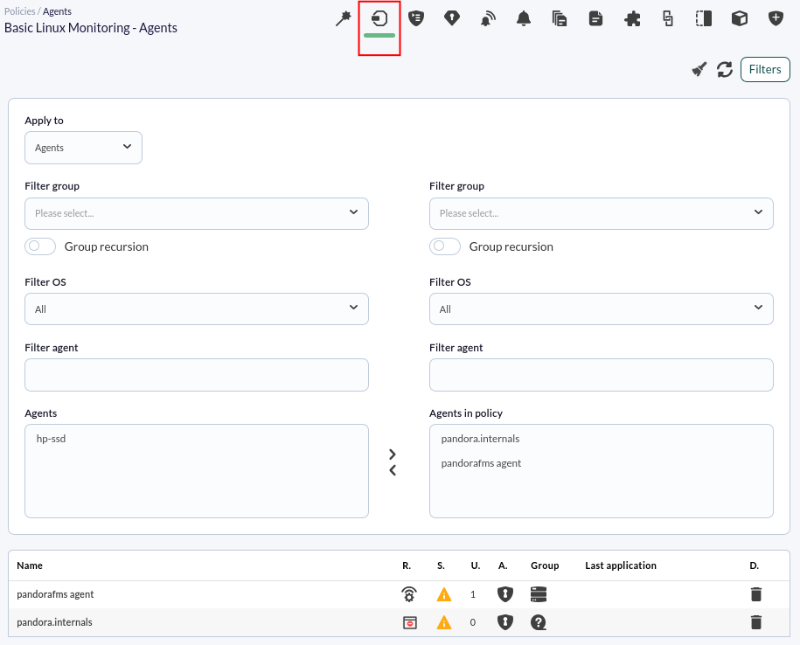The width and height of the screenshot is (800, 645).
Task: Click right arrow to add agent to policy
Action: (x=392, y=454)
